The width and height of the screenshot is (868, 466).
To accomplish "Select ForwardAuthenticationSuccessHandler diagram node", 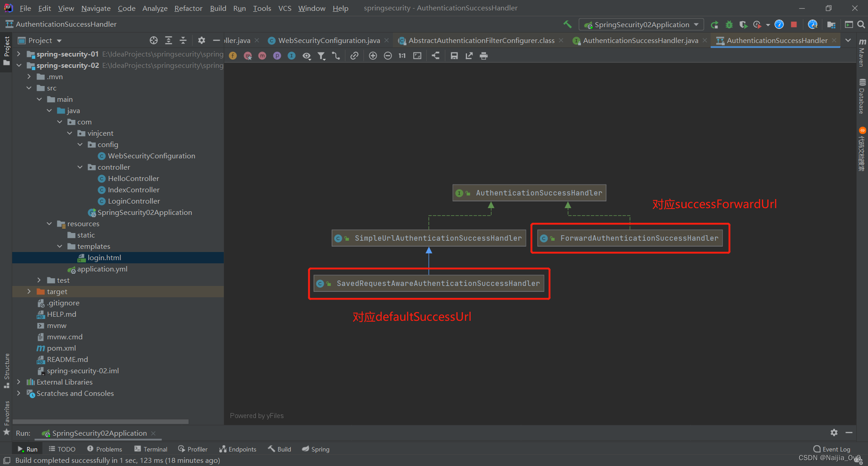I will point(630,238).
